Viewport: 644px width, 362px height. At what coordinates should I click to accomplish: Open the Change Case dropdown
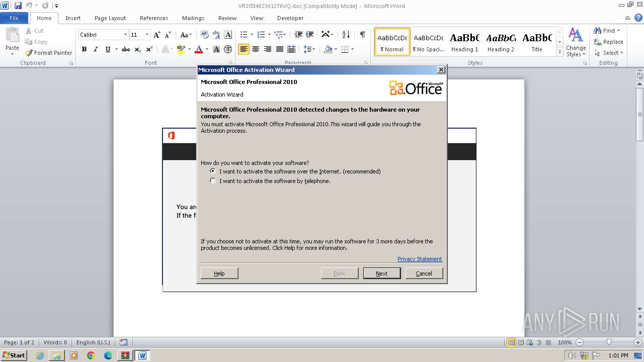pos(186,35)
